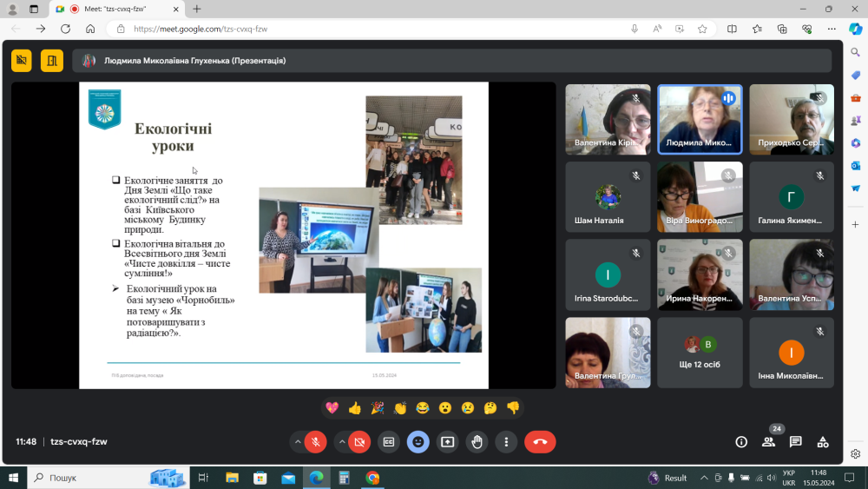Click the Present now screen share icon

coord(448,441)
